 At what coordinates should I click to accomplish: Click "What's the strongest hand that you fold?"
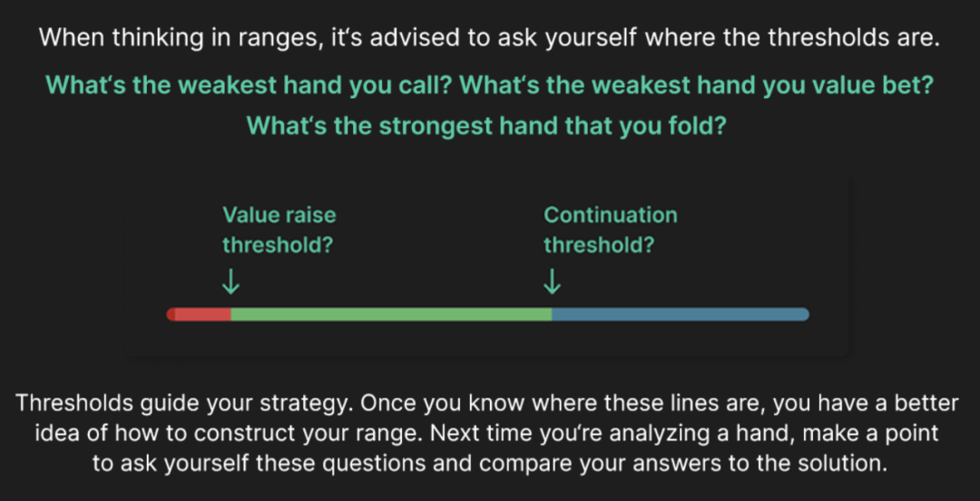(486, 125)
